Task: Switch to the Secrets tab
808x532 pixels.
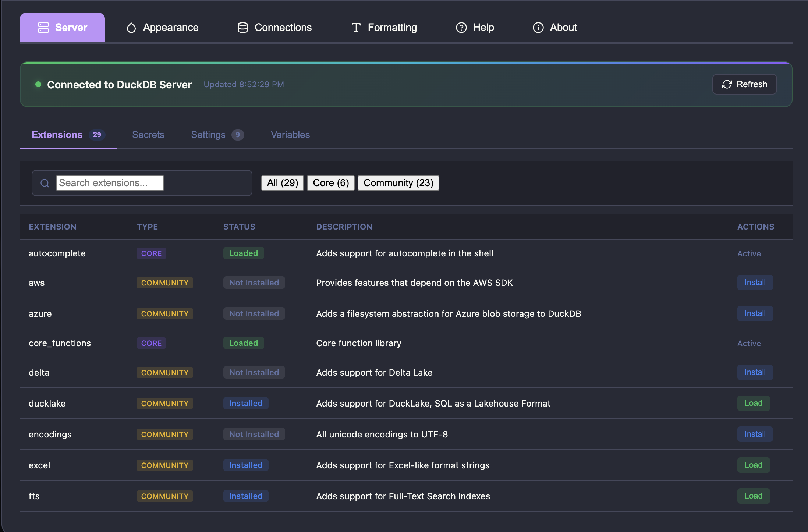Action: pyautogui.click(x=148, y=135)
